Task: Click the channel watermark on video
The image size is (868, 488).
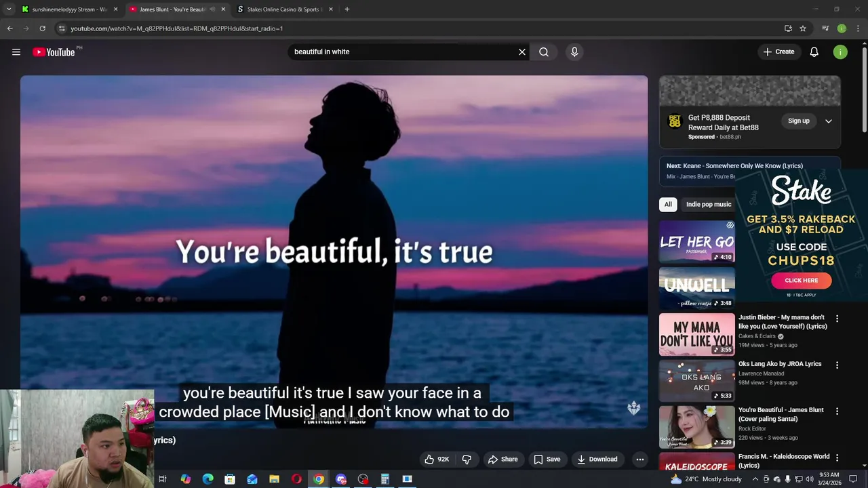Action: [x=634, y=407]
